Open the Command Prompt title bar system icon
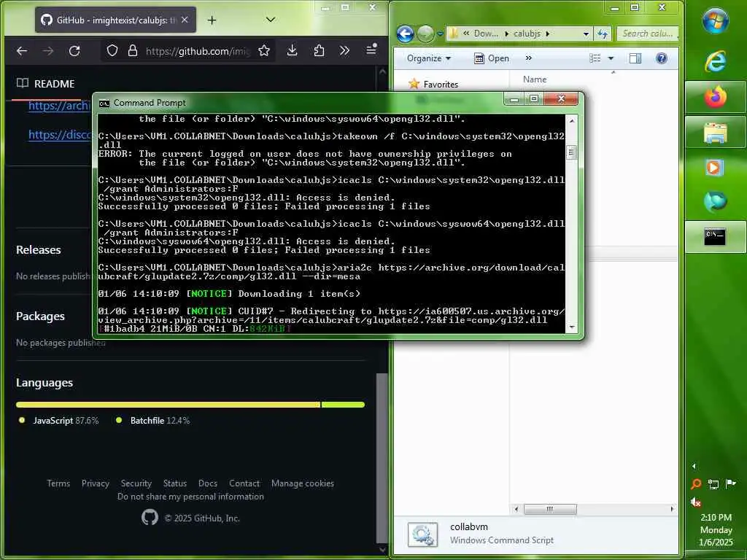 (104, 104)
